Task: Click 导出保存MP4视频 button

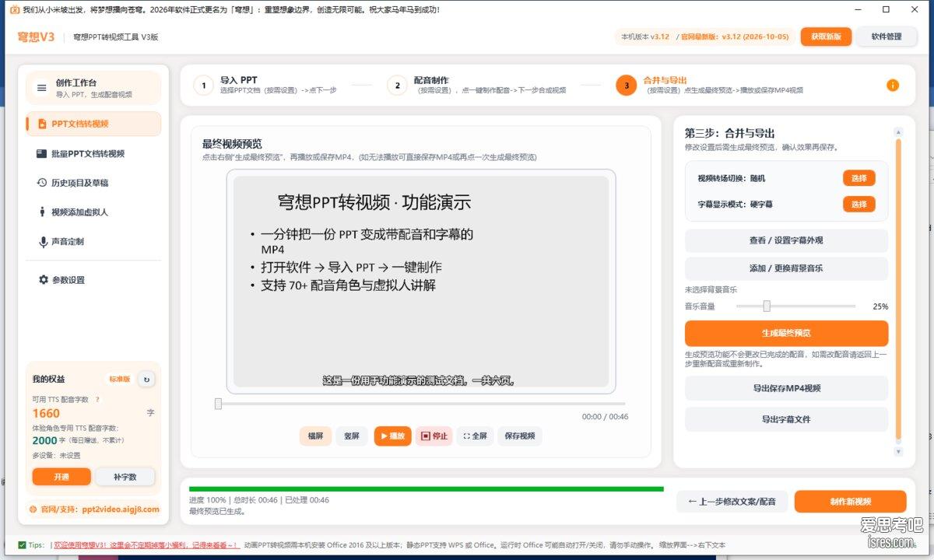Action: click(x=786, y=388)
